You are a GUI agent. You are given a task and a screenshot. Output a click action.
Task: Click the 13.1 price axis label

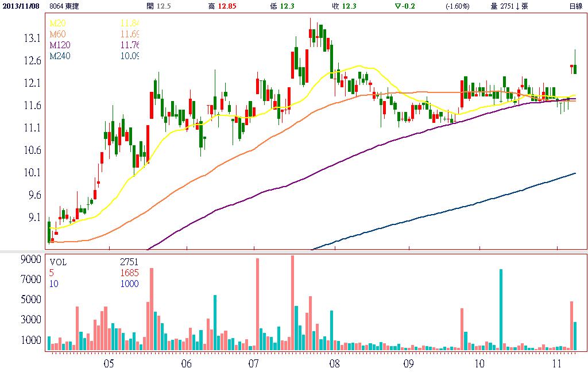[30, 38]
